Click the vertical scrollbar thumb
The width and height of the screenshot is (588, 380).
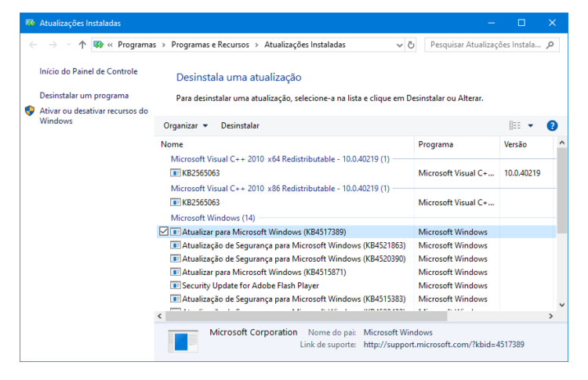(562, 190)
